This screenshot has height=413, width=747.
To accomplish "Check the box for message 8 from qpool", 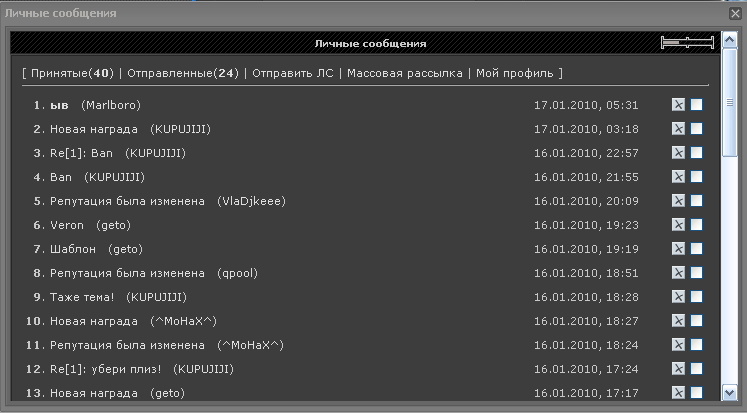I will point(697,272).
